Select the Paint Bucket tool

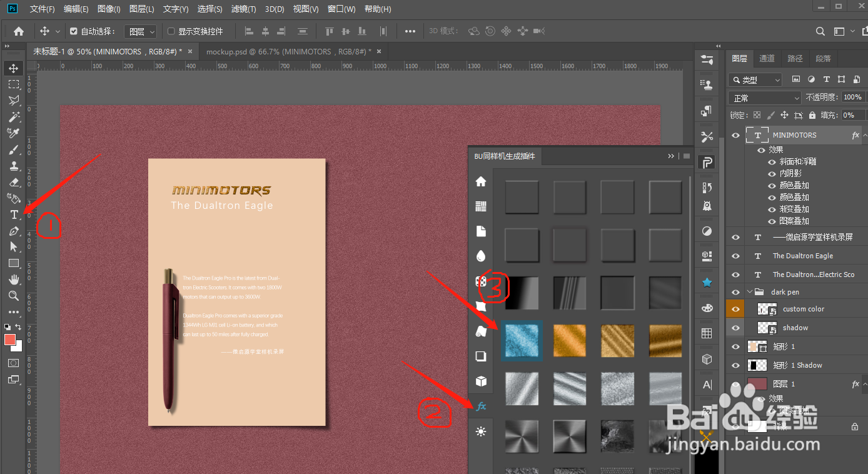pos(14,198)
